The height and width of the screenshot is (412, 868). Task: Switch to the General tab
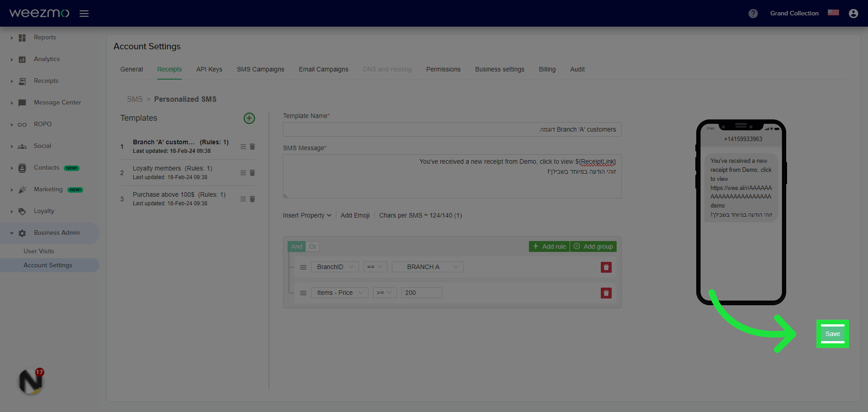132,69
